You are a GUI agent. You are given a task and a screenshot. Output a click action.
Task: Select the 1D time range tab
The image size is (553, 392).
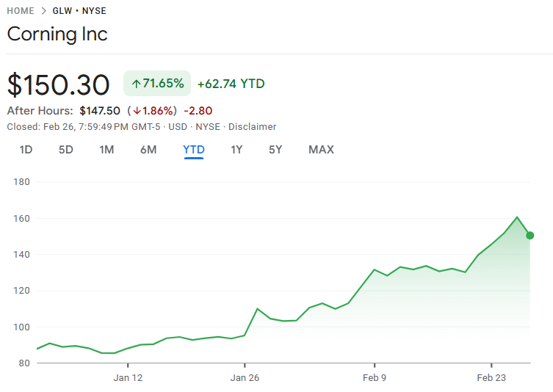click(x=26, y=150)
